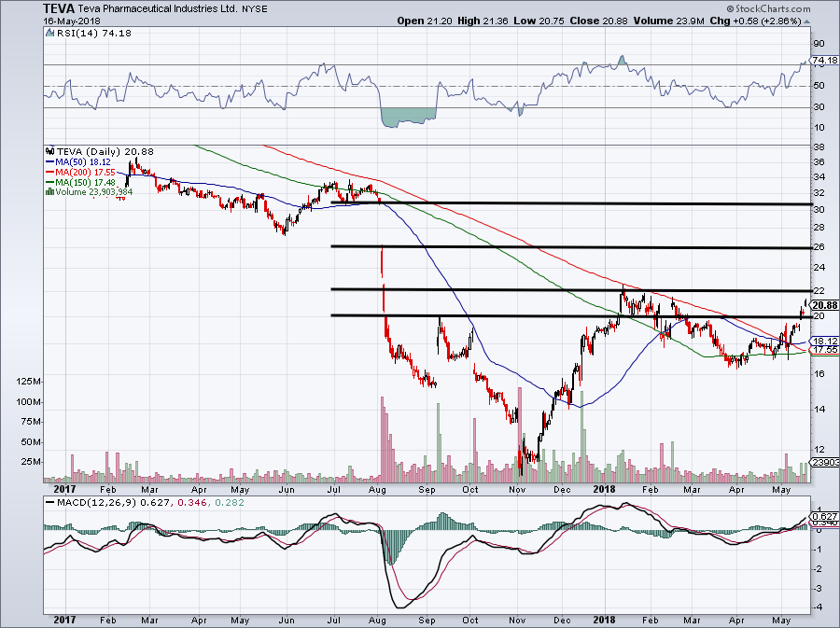The image size is (840, 628).
Task: Click the 0.282 MACD histogram value
Action: [229, 503]
